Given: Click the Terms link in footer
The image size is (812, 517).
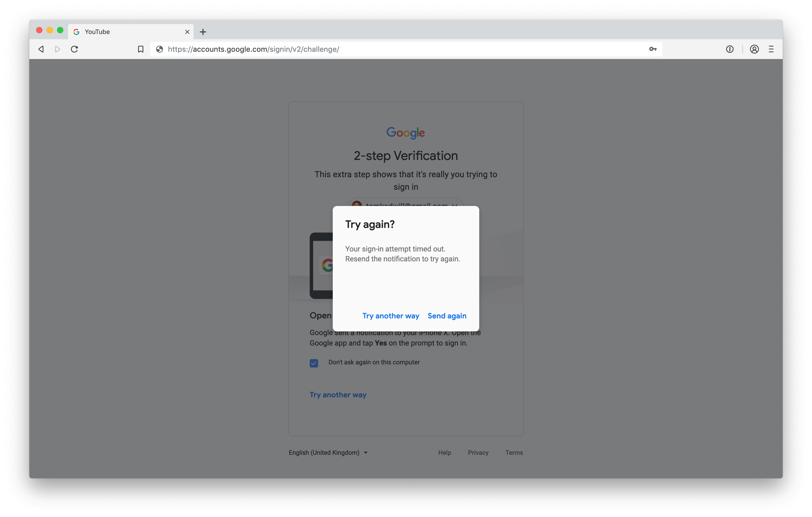Looking at the screenshot, I should [x=514, y=452].
